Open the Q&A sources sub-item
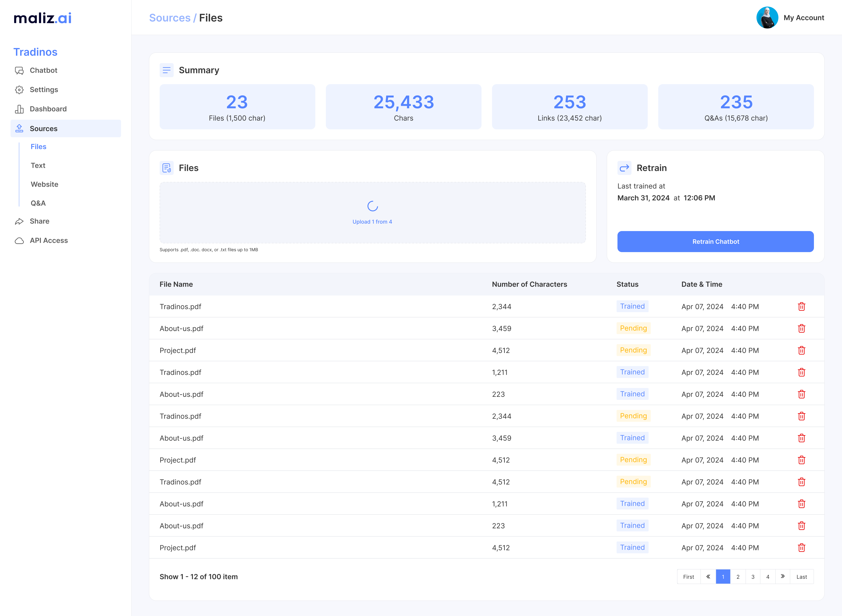 pyautogui.click(x=38, y=203)
